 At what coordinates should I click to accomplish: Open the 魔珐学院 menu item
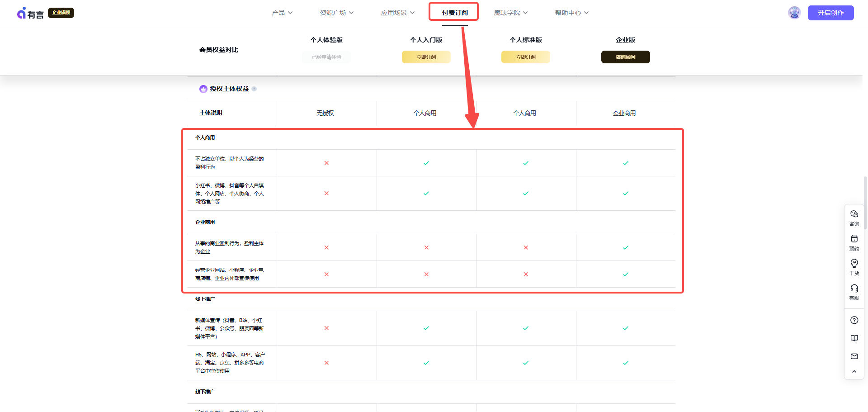click(510, 13)
